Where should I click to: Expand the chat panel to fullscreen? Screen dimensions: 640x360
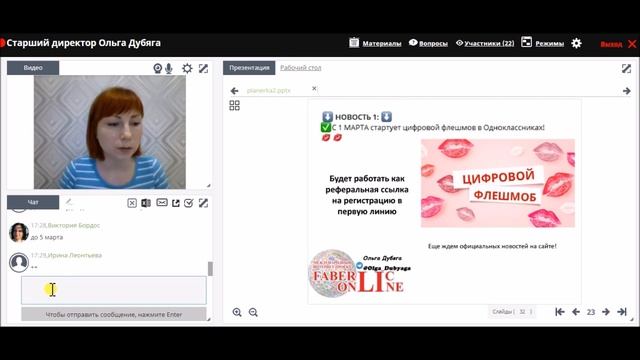point(203,203)
